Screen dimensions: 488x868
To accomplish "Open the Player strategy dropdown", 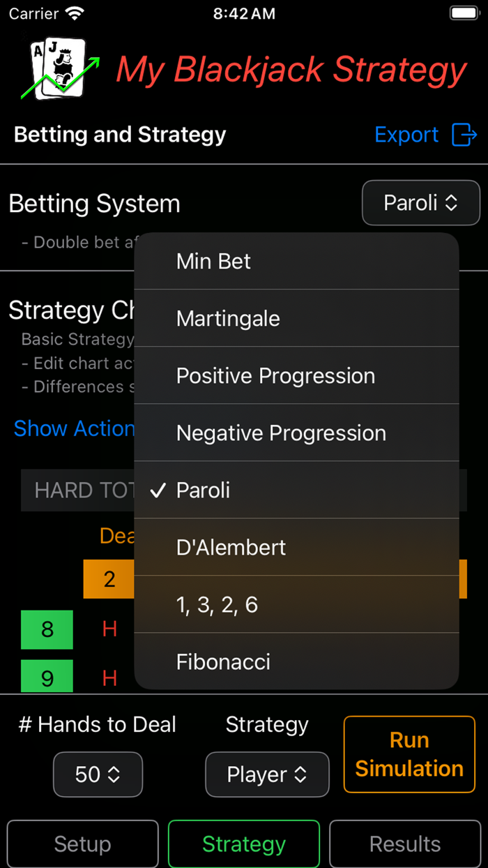I will [x=267, y=775].
